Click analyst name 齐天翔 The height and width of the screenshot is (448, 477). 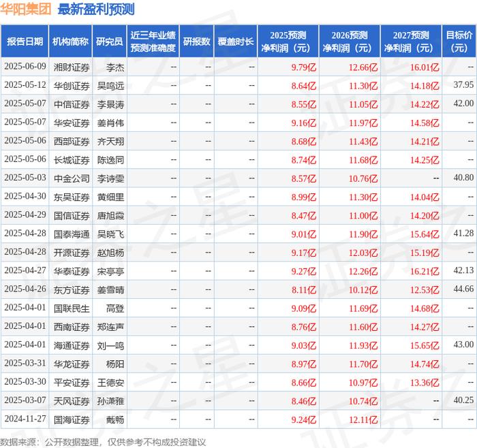point(110,142)
